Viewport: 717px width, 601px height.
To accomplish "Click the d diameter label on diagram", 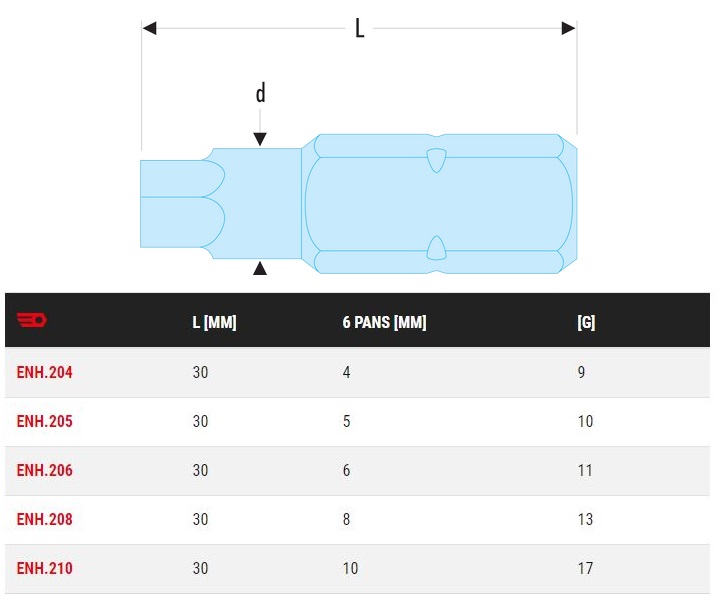I will pyautogui.click(x=260, y=93).
